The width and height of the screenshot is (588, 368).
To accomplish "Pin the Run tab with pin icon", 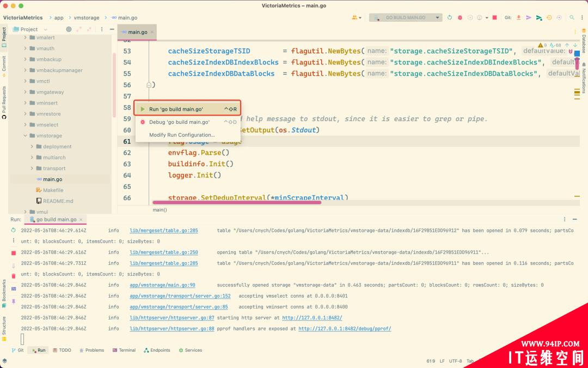I will pos(14,301).
